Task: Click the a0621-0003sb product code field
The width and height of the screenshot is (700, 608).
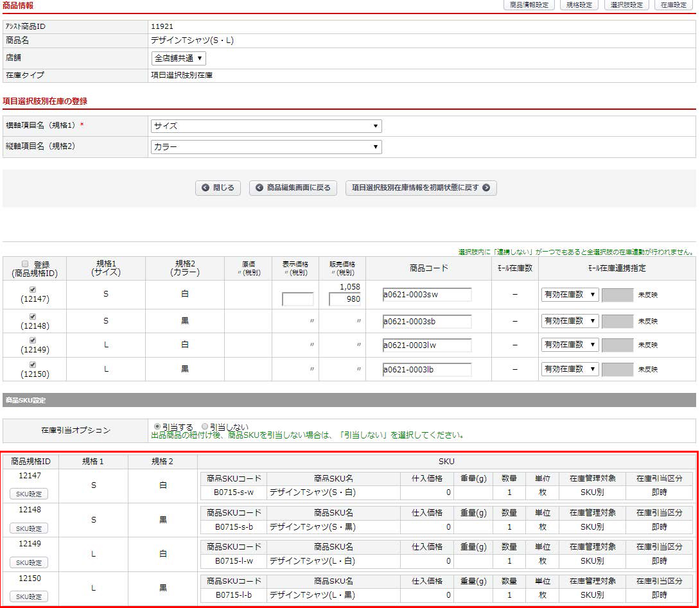Action: (x=427, y=320)
